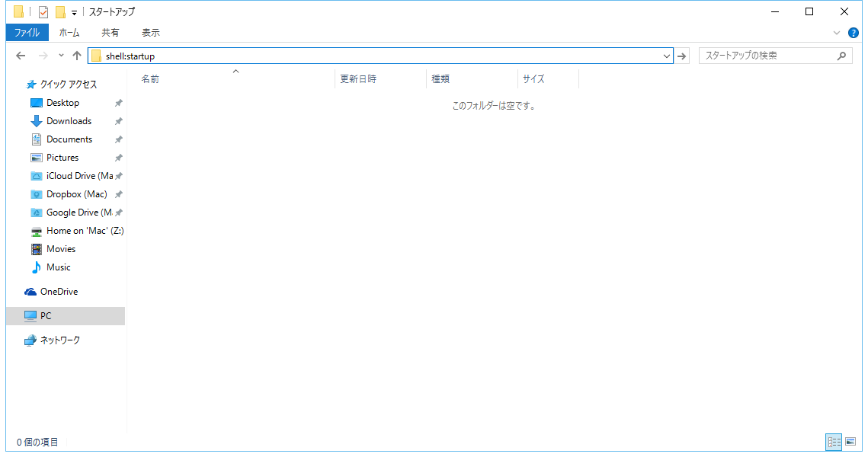Click the Movies film strip icon
The image size is (868, 457).
click(37, 249)
